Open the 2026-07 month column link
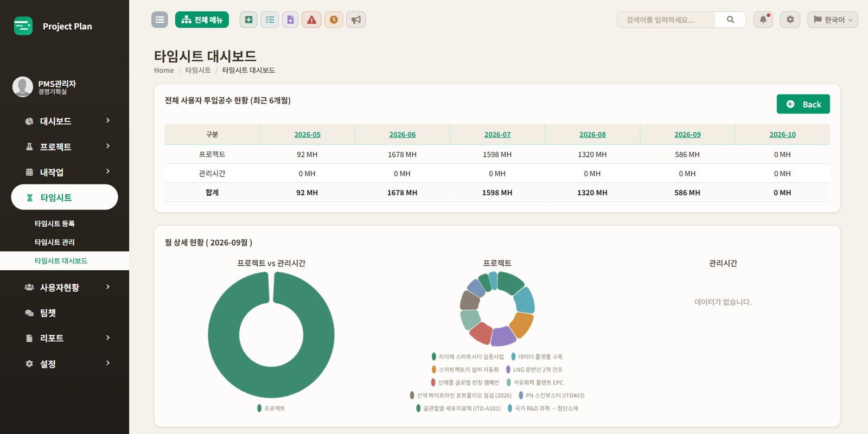 [497, 135]
